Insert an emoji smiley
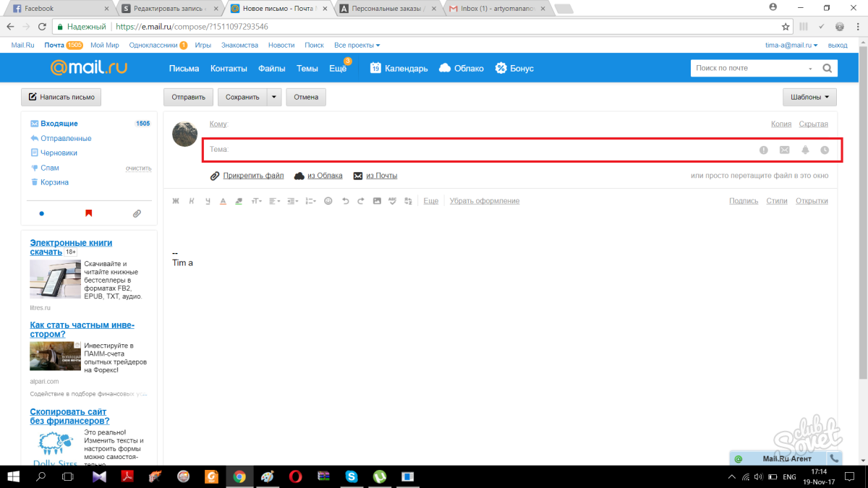 (x=328, y=201)
